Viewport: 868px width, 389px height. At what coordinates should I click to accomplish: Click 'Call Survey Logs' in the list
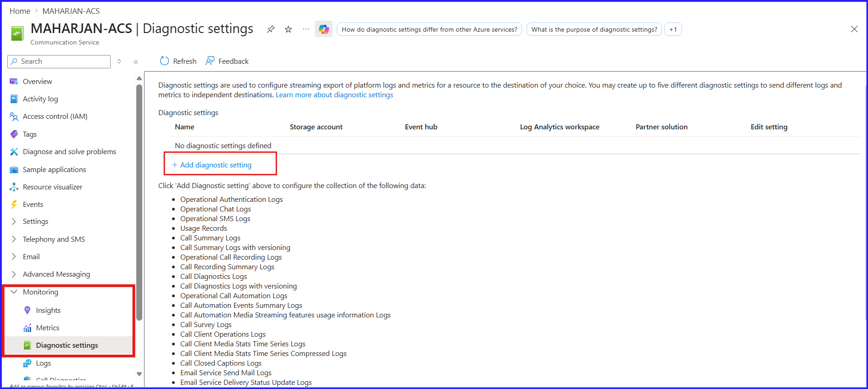tap(206, 324)
